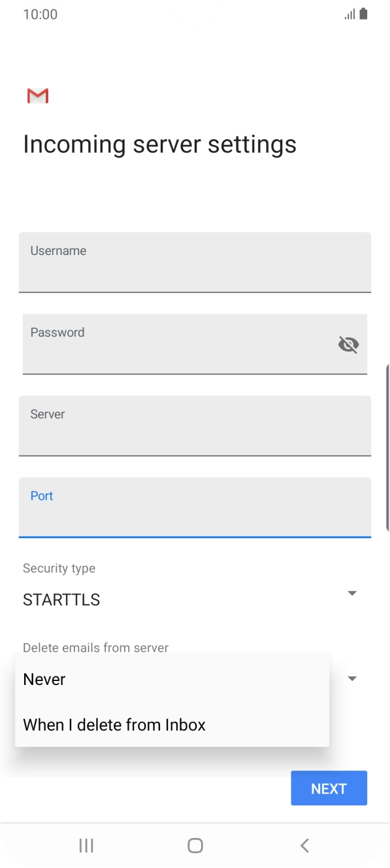This screenshot has width=390, height=868.
Task: Open the Security type dropdown
Action: [x=352, y=593]
